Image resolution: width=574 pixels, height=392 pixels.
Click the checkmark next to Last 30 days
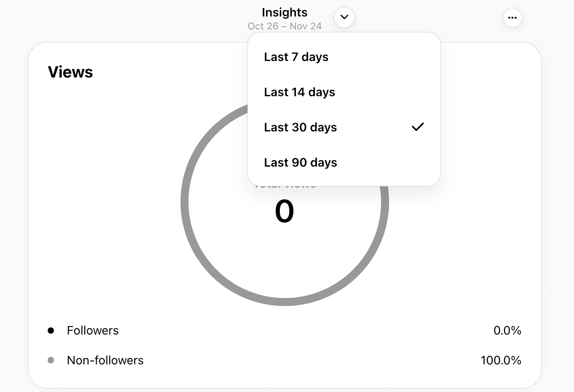pyautogui.click(x=418, y=127)
